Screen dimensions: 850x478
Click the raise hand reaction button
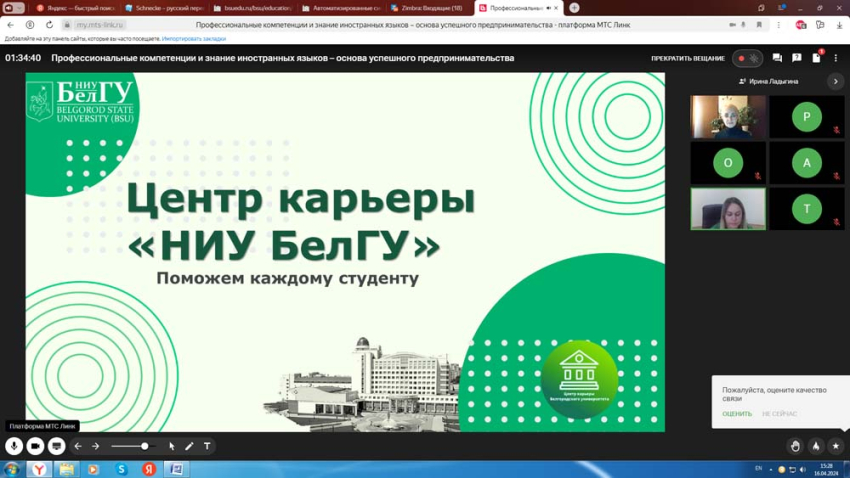pos(795,446)
